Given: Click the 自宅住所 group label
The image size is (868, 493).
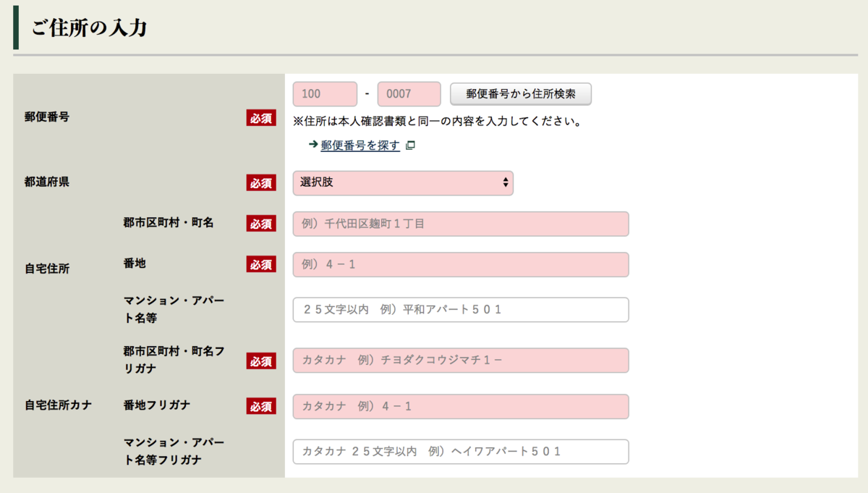Looking at the screenshot, I should (47, 269).
